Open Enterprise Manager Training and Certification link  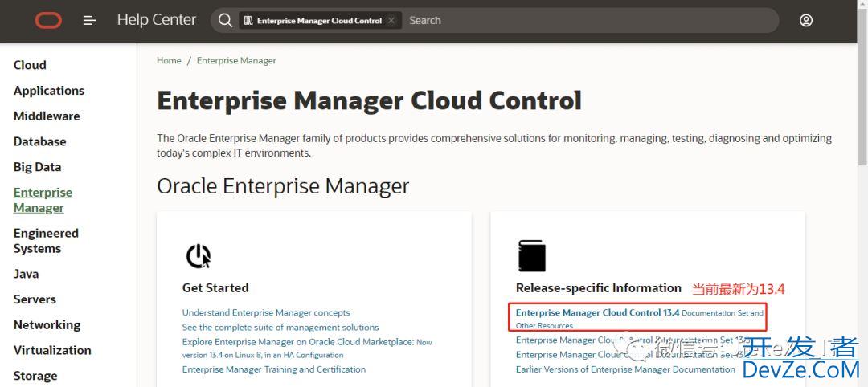tap(274, 369)
